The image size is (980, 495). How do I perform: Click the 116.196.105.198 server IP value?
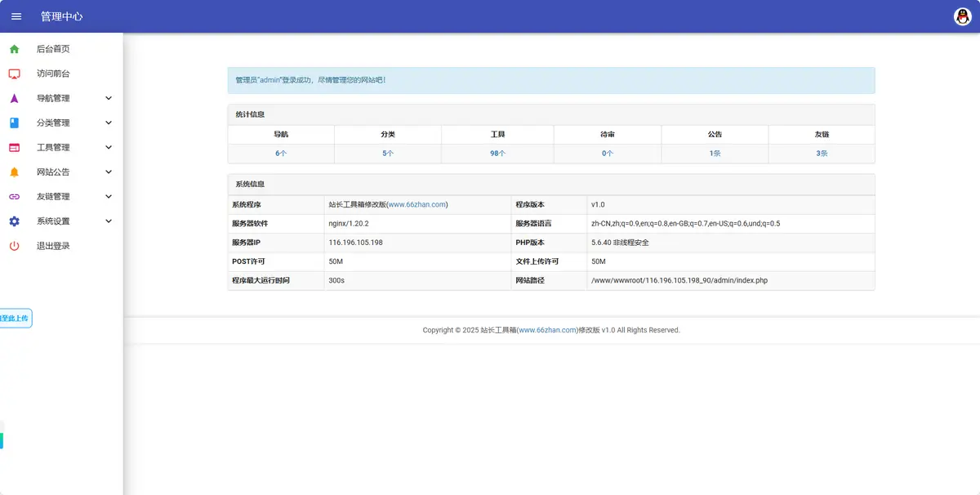click(x=355, y=243)
